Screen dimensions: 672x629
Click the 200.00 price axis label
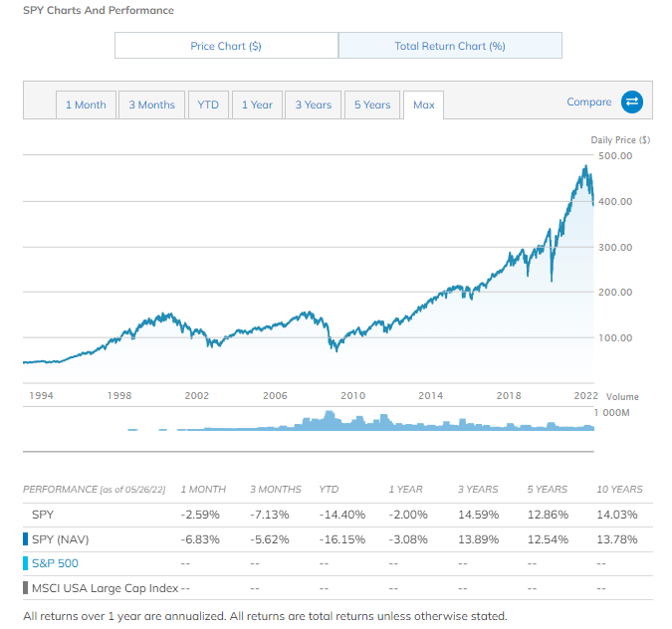[615, 293]
